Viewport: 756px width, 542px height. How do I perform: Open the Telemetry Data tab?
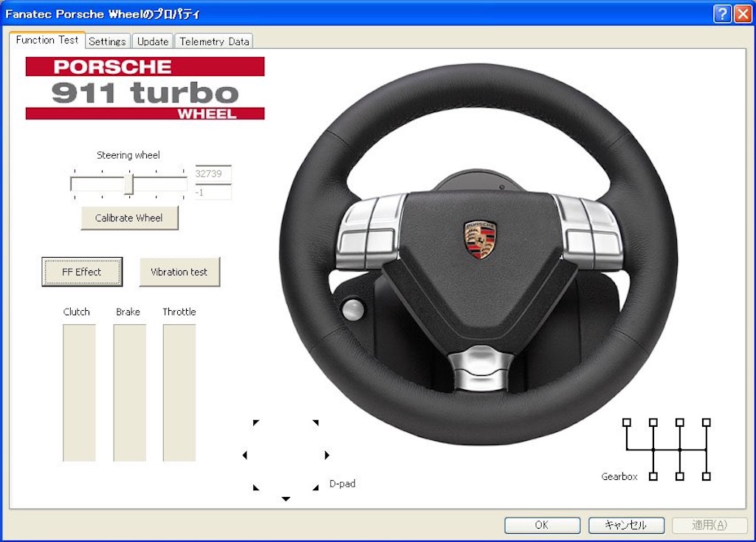[214, 41]
